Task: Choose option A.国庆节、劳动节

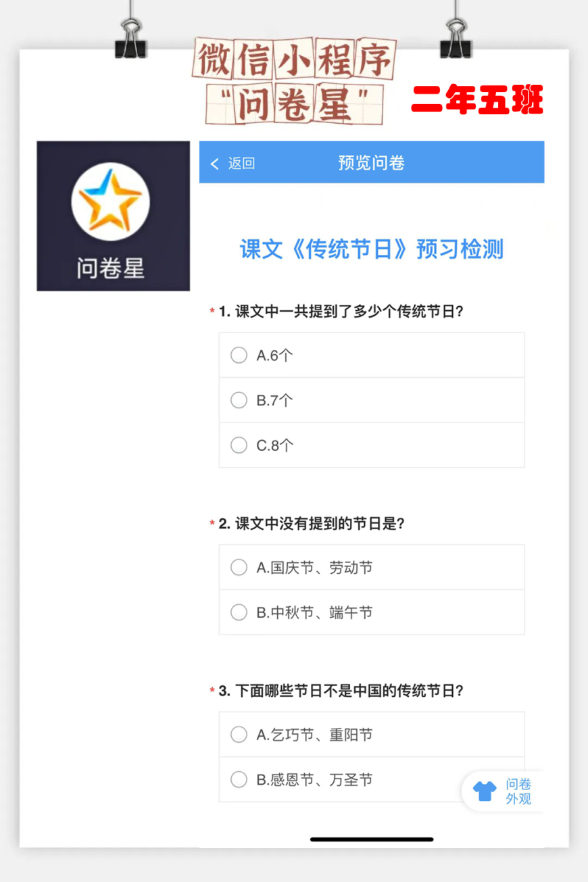Action: pos(239,567)
